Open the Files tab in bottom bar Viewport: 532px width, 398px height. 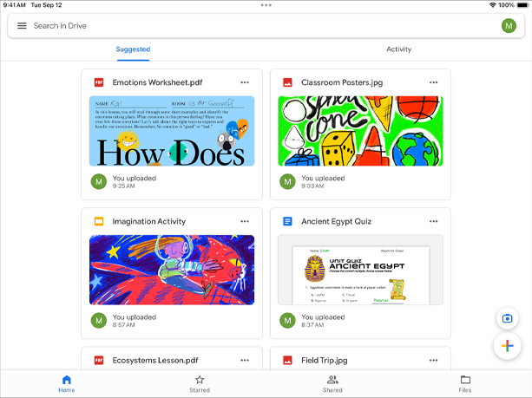(x=465, y=383)
